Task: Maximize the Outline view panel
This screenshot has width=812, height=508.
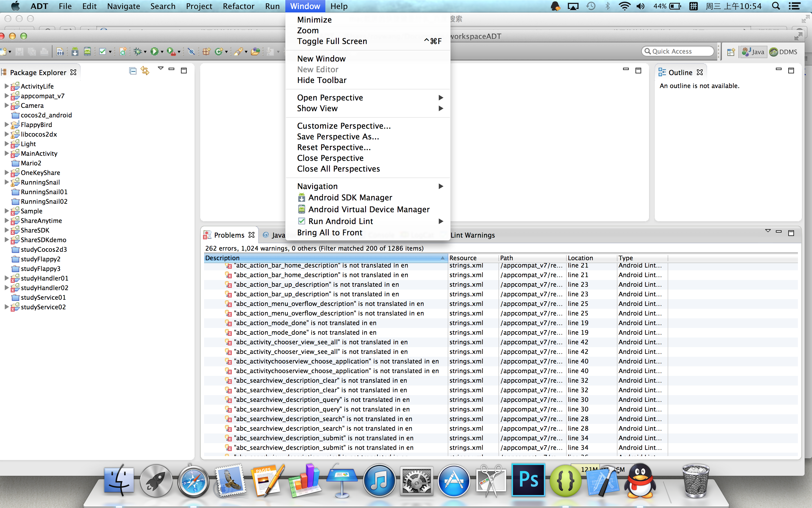Action: click(791, 70)
